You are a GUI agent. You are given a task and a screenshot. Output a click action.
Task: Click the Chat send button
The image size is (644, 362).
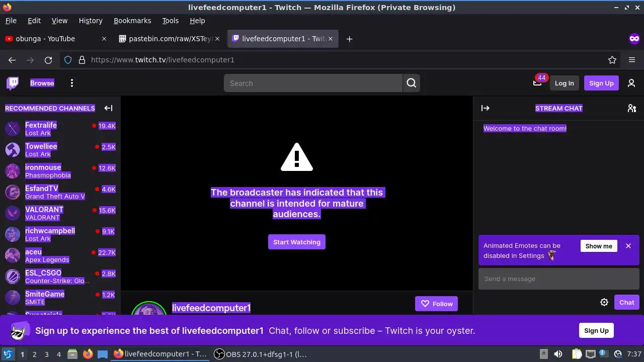click(x=626, y=302)
